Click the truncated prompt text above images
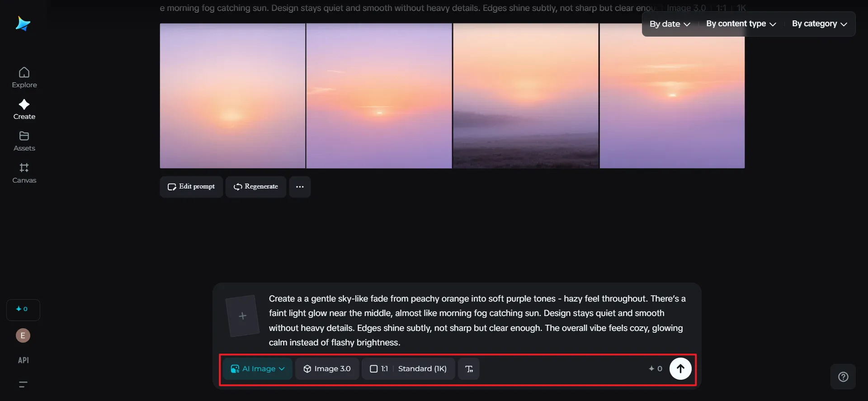Image resolution: width=868 pixels, height=401 pixels. point(408,8)
